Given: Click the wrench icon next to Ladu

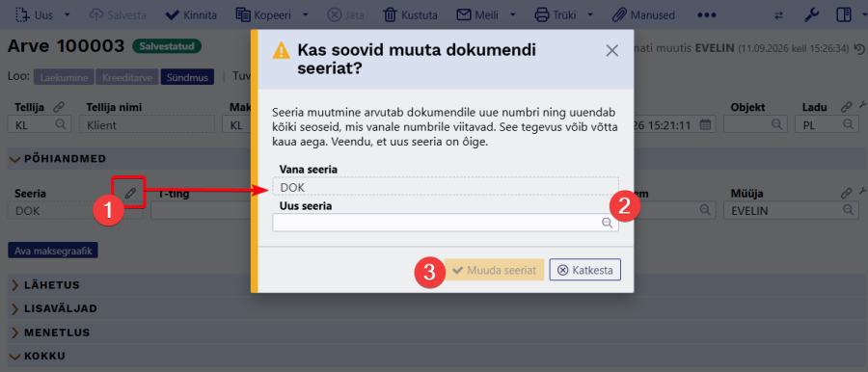Looking at the screenshot, I should [862, 106].
